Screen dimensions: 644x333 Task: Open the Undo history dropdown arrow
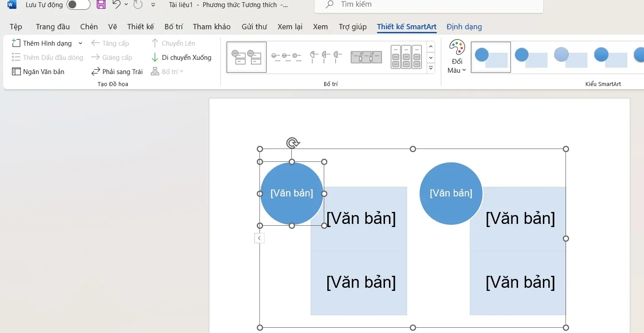tap(126, 4)
